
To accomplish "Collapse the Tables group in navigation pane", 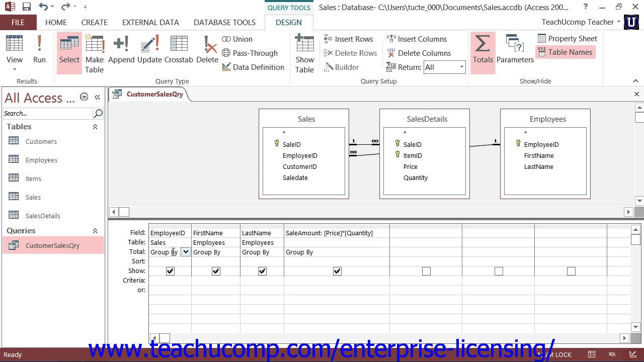I will (95, 127).
